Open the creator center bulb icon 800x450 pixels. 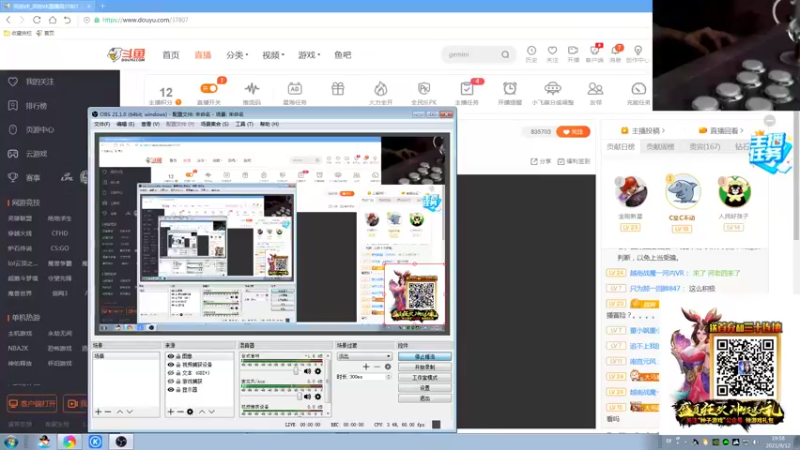(x=638, y=51)
